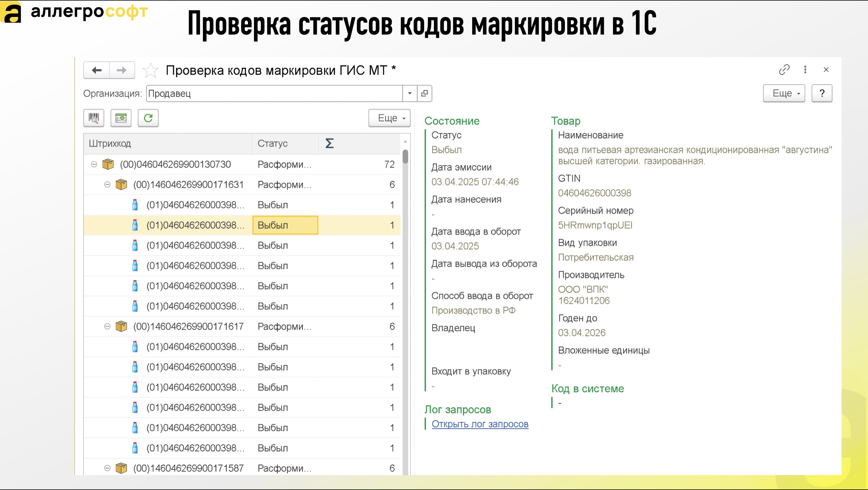
Task: Select the scrollbar thumb of the codes table
Action: tap(405, 157)
